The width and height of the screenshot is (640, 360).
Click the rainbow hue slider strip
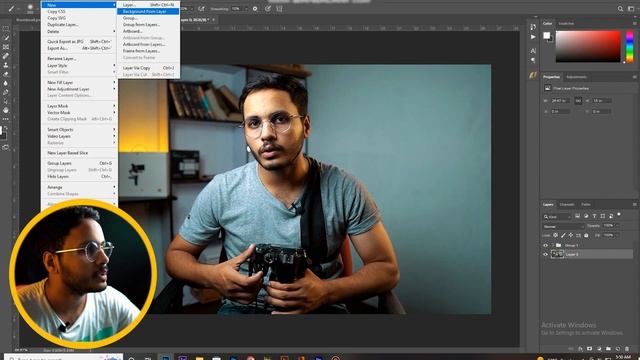pos(629,46)
